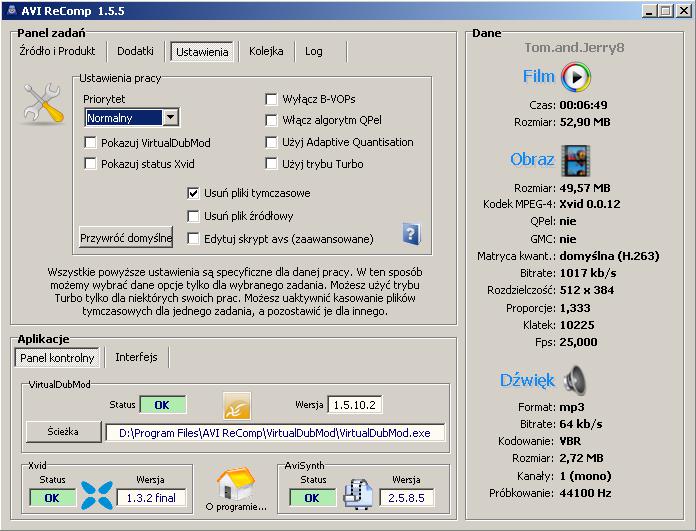Check Edytuj skrypt avs (zaawansowane)
Viewport: 696px width, 531px height.
click(x=193, y=239)
